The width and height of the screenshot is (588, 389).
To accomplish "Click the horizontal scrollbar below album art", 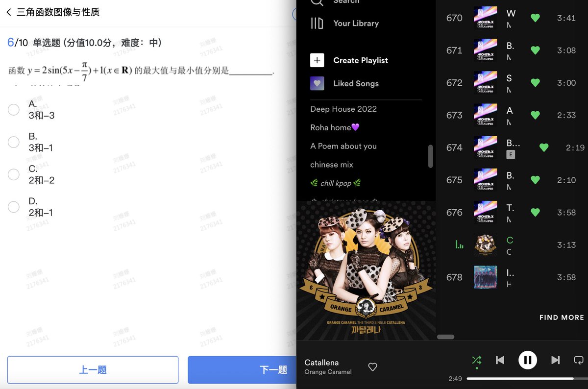I will [x=445, y=337].
